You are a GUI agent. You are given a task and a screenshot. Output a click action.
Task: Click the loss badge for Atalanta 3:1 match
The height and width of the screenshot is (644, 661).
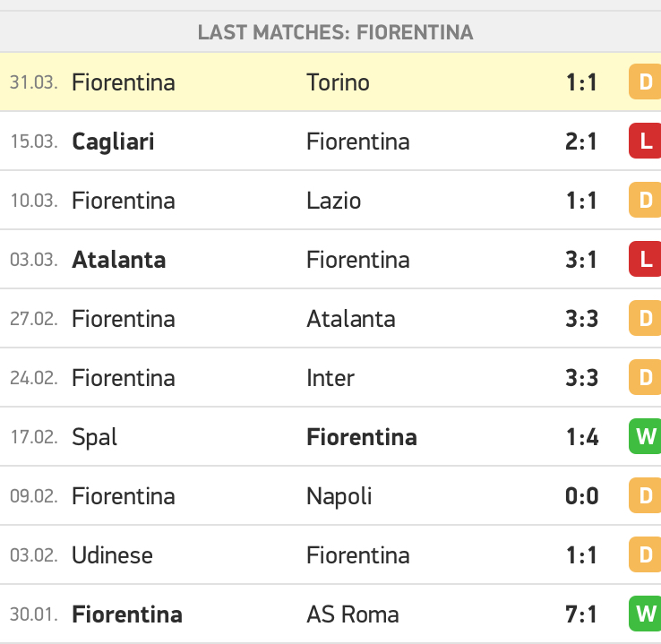pos(645,259)
